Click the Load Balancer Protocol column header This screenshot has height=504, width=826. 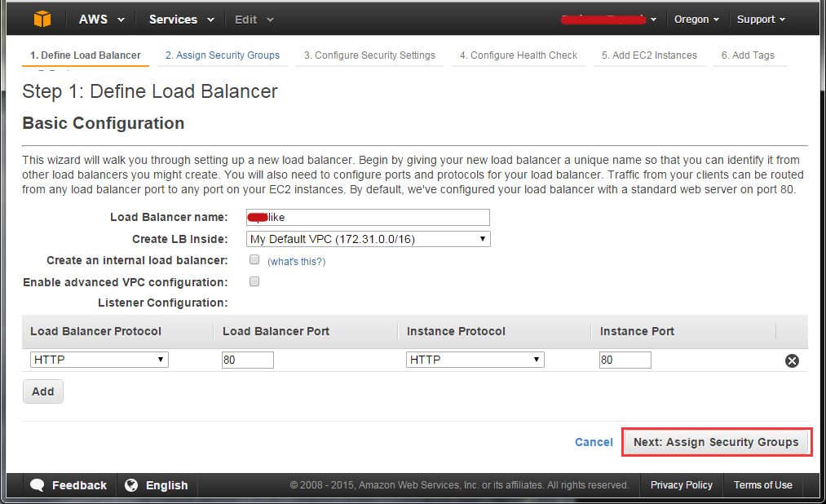pos(96,331)
